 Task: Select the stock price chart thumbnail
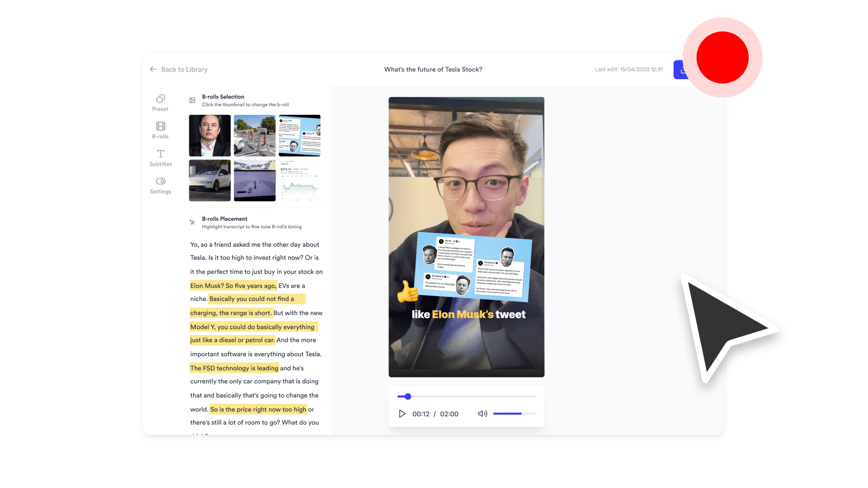coord(299,181)
